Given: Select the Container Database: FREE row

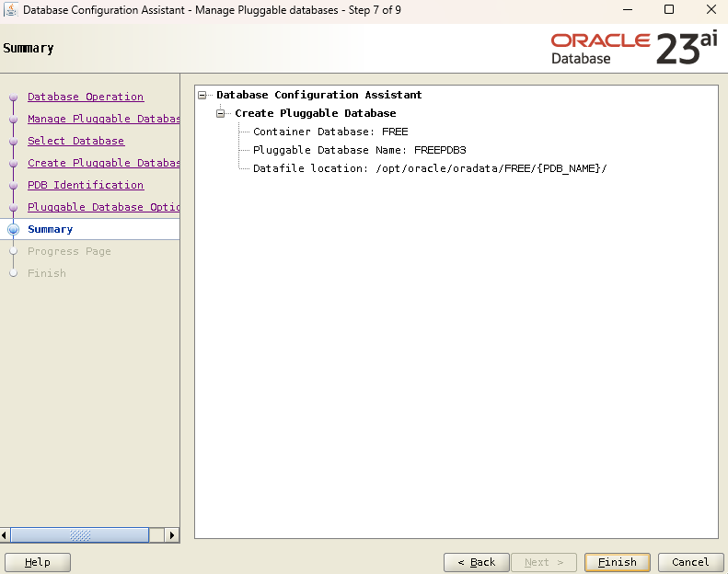Looking at the screenshot, I should [x=330, y=132].
